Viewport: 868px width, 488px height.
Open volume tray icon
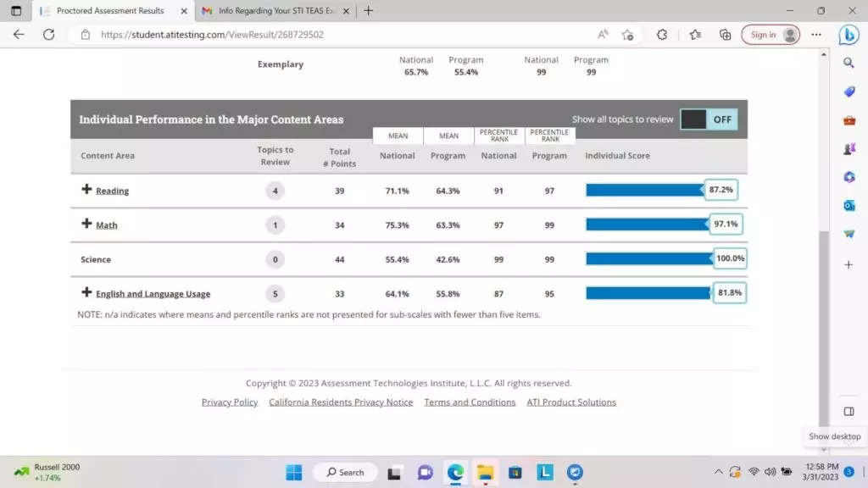pos(770,472)
